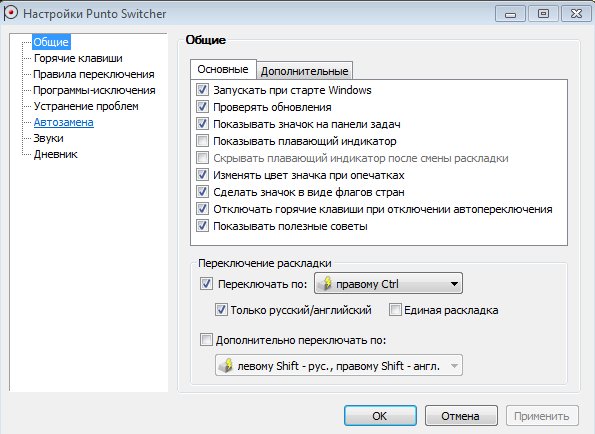Open the правому Ctrl dropdown

[x=388, y=283]
